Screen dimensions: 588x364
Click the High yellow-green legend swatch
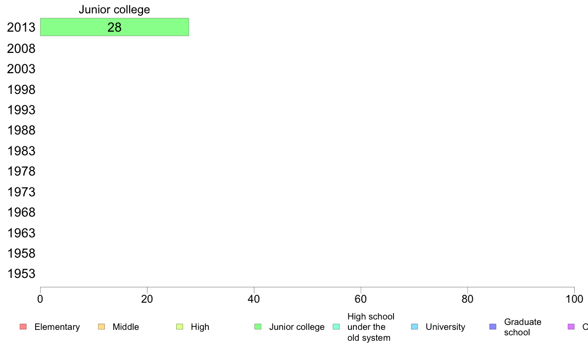pyautogui.click(x=180, y=327)
